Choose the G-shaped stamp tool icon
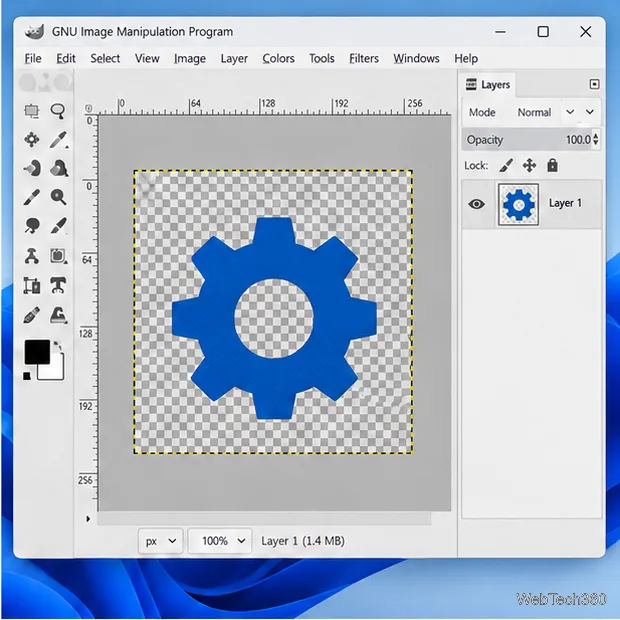Viewport: 620px width, 620px height. pyautogui.click(x=59, y=316)
